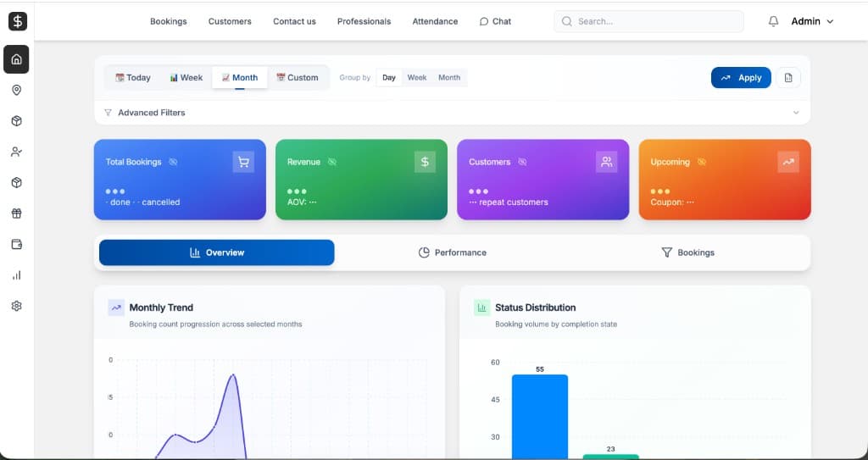This screenshot has width=868, height=460.
Task: Select the second cube sidebar icon
Action: click(x=17, y=183)
